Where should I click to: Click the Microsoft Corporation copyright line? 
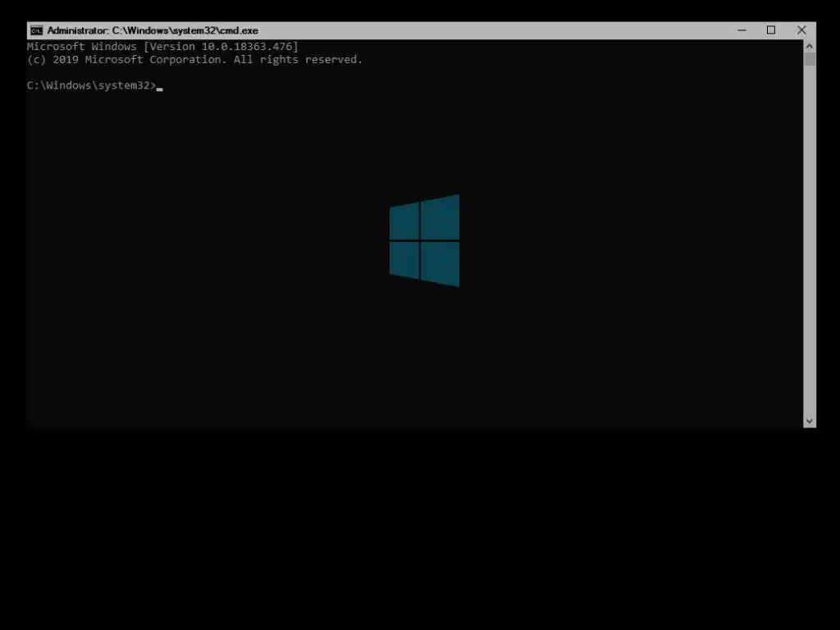[x=194, y=59]
